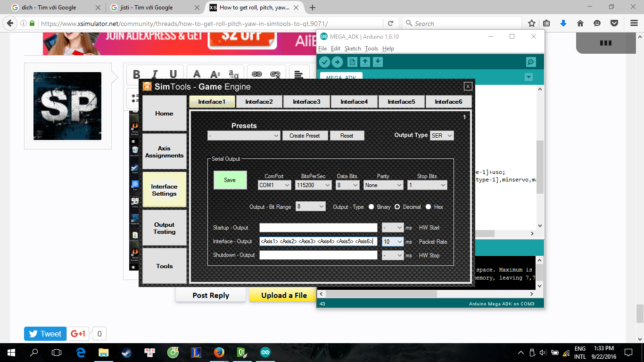
Task: Open the Arduino Tools menu
Action: click(x=372, y=49)
